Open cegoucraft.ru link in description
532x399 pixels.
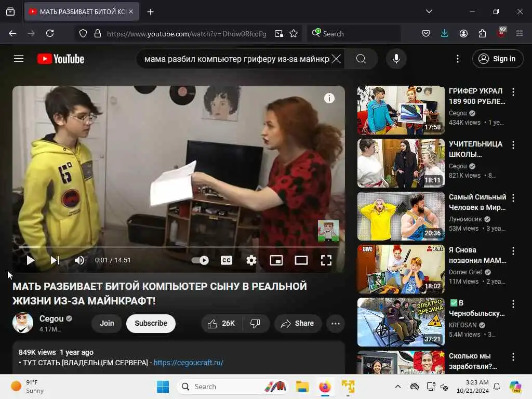click(x=188, y=363)
